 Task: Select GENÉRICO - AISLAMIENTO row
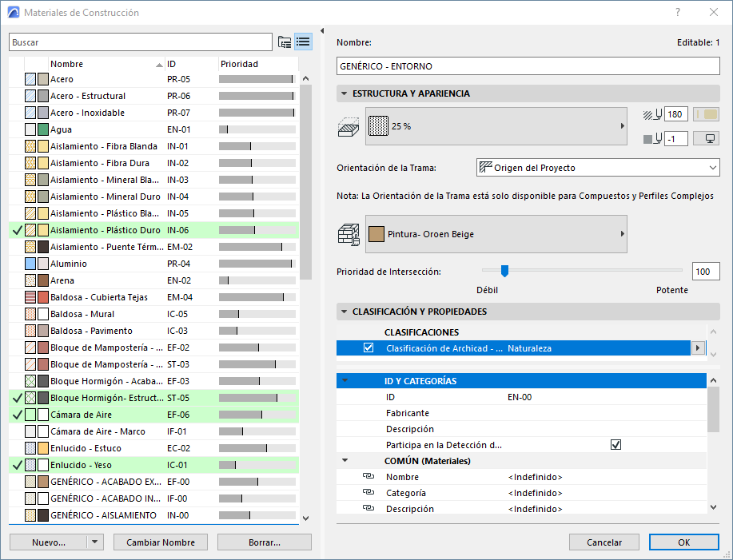pyautogui.click(x=153, y=515)
